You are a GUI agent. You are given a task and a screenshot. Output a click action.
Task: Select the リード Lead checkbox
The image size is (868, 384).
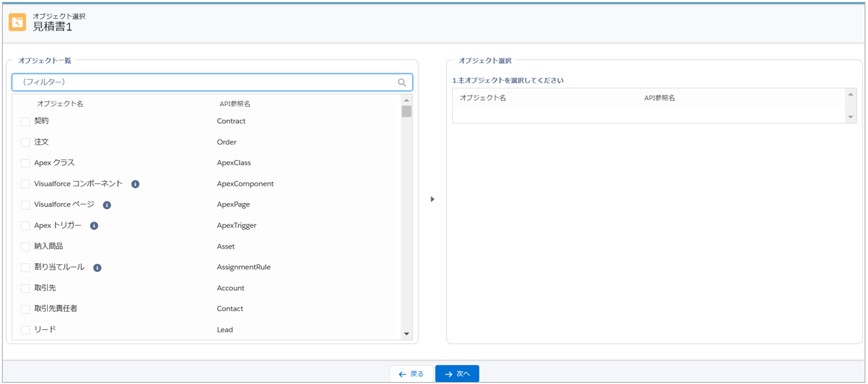point(25,330)
